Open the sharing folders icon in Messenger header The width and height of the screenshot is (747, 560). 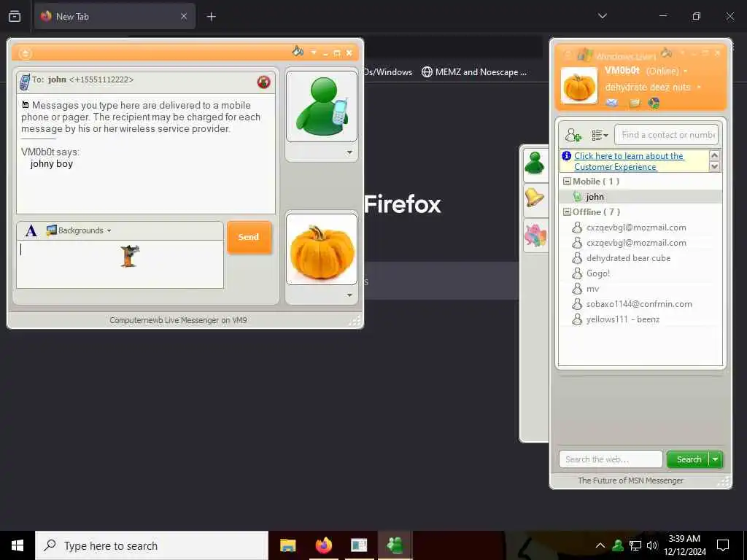(x=634, y=103)
